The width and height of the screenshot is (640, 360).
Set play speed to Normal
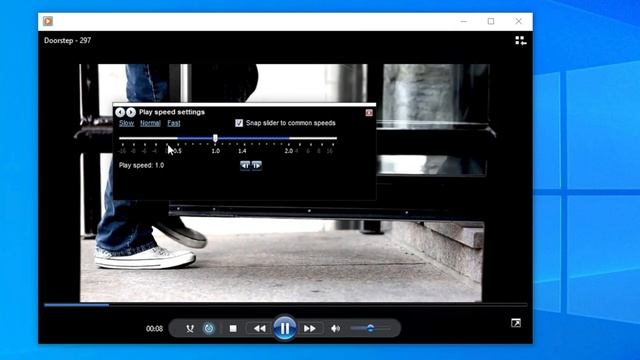150,123
